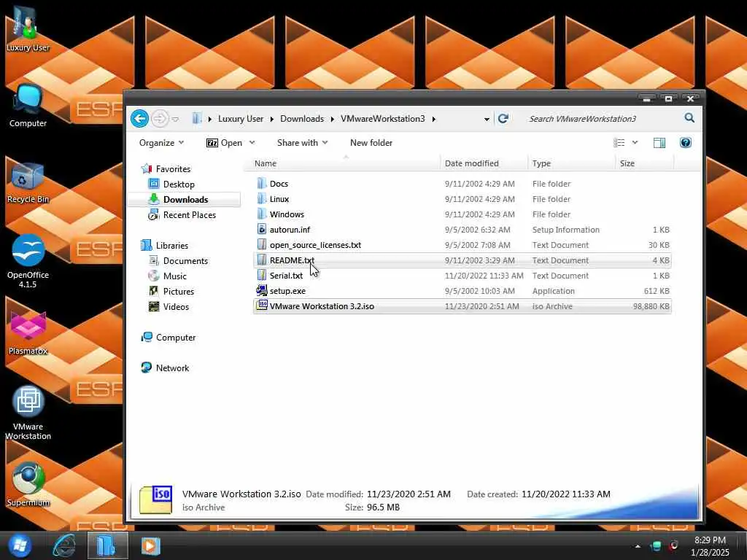Open the Recycle Bin desktop icon
This screenshot has height=560, width=747.
[x=28, y=183]
